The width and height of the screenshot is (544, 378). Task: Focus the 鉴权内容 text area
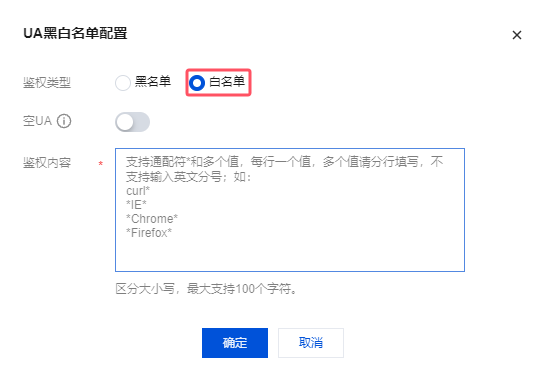[290, 210]
